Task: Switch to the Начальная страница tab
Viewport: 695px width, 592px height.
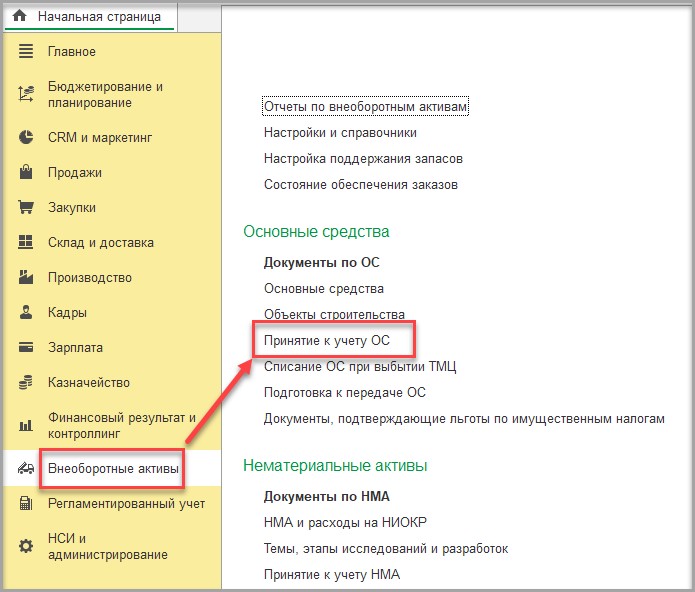Action: pos(90,17)
